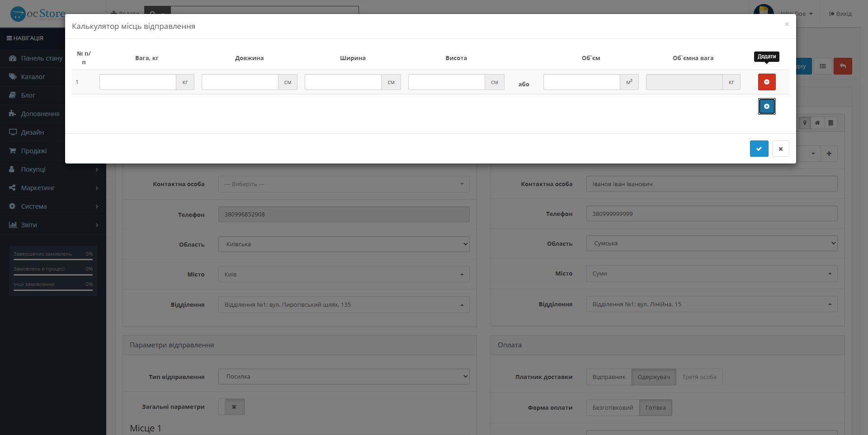Open recipient Відділення dropdown вул. Лінійна
Image resolution: width=868 pixels, height=435 pixels.
[x=712, y=304]
